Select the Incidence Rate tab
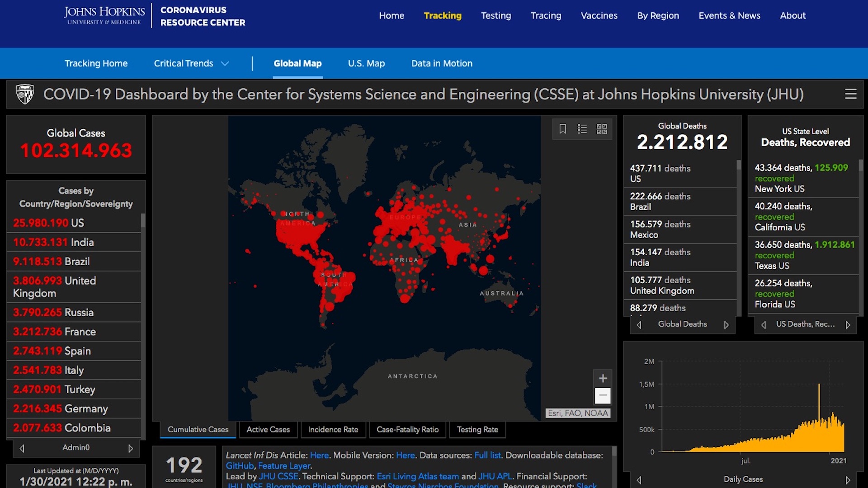This screenshot has width=868, height=488. [333, 430]
